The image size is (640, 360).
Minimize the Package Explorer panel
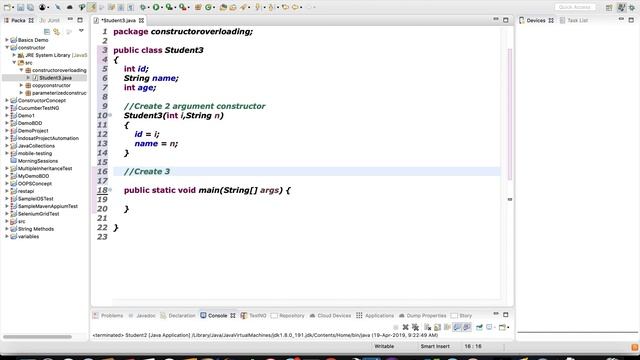coord(70,20)
